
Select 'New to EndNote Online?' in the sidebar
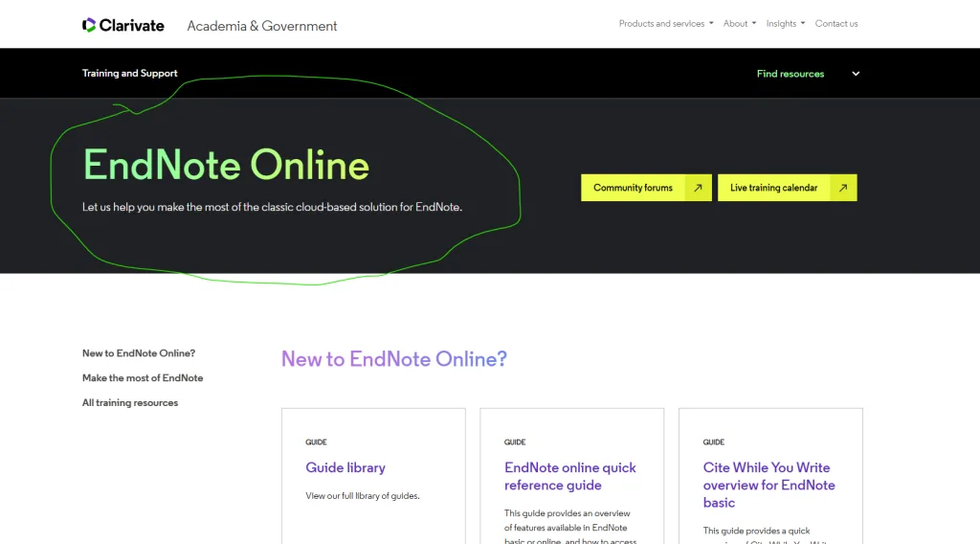coord(139,353)
